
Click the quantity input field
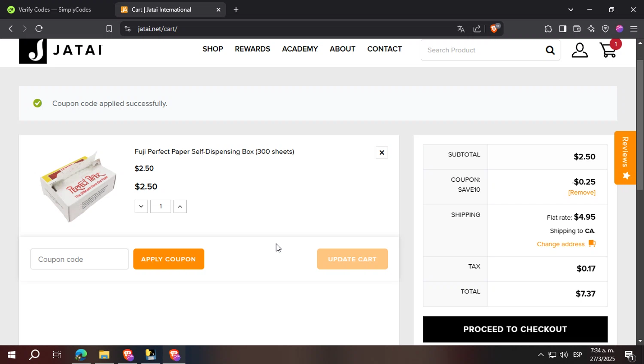pyautogui.click(x=161, y=206)
